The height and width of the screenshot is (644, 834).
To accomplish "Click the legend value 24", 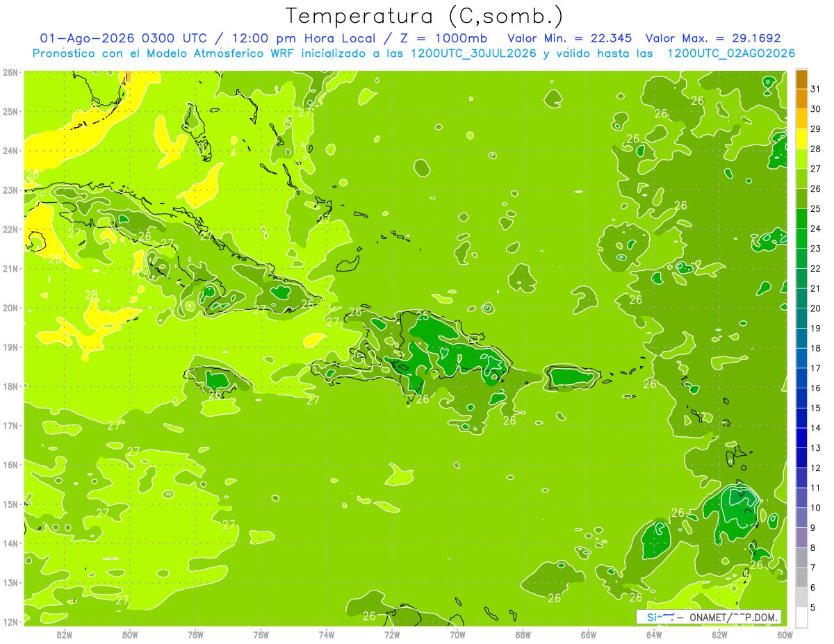I will point(816,229).
